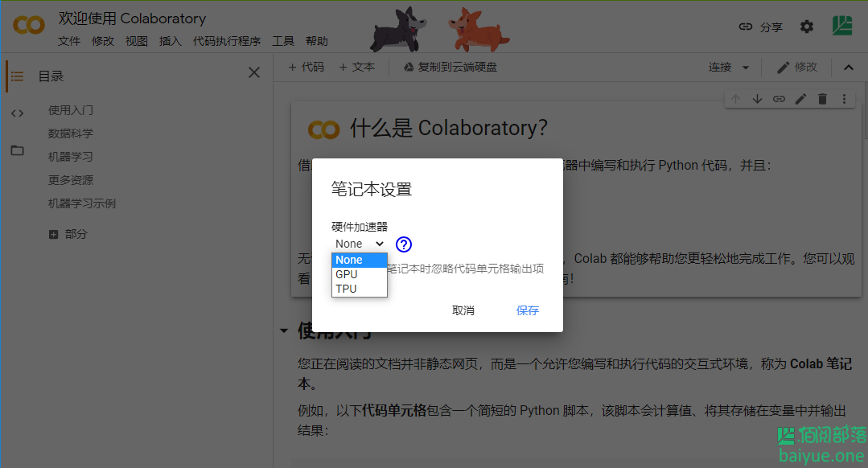Go to 机器学习示例 in contents
Viewport: 868px width, 468px height.
pos(82,203)
